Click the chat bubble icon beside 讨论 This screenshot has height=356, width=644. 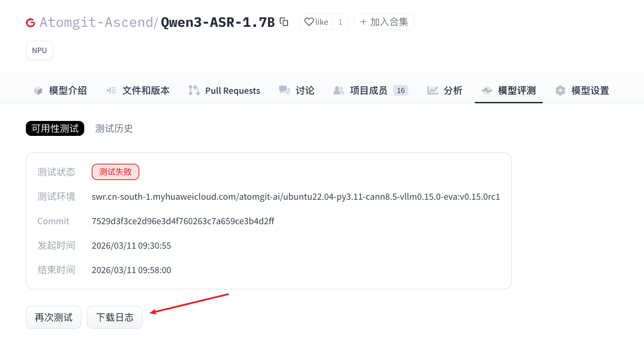click(284, 90)
